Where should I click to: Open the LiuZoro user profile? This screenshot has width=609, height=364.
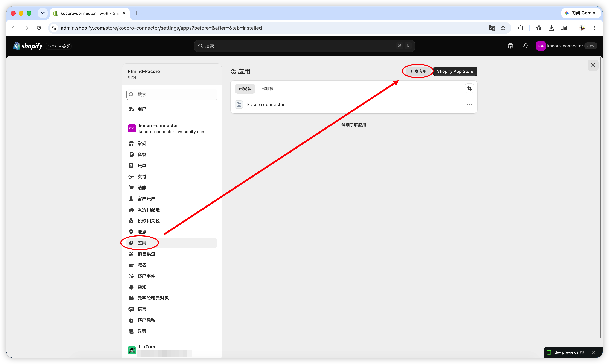pyautogui.click(x=172, y=350)
